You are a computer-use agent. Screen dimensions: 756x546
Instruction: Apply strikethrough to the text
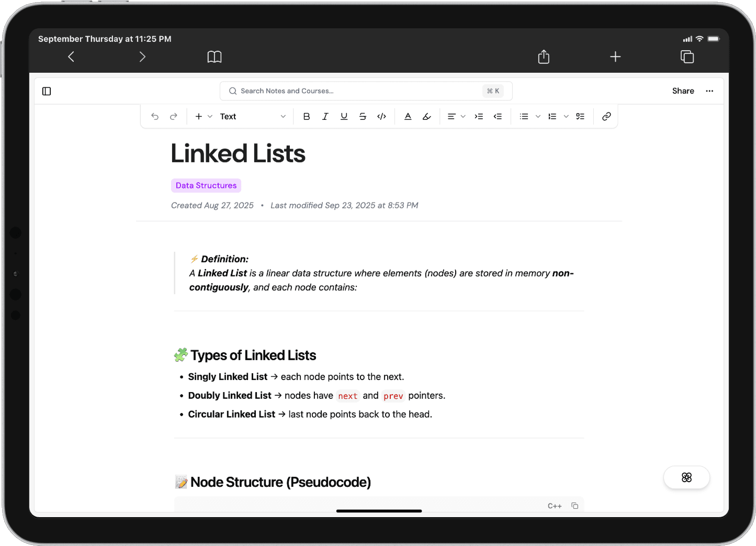pos(363,117)
